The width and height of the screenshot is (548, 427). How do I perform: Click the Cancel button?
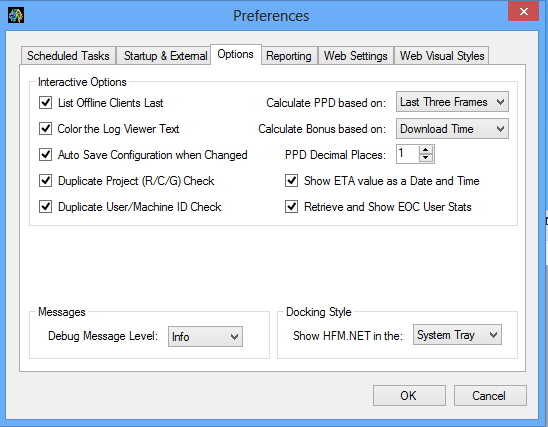490,396
